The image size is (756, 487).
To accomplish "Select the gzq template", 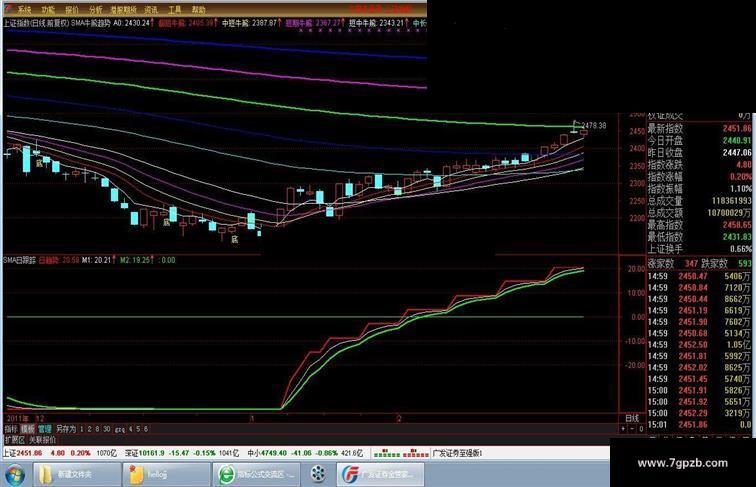I will point(120,429).
